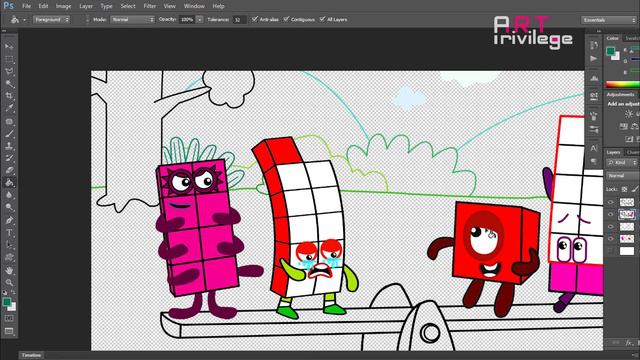Screen dimensions: 640x360
Task: Switch to the Timeline tab
Action: [x=31, y=355]
